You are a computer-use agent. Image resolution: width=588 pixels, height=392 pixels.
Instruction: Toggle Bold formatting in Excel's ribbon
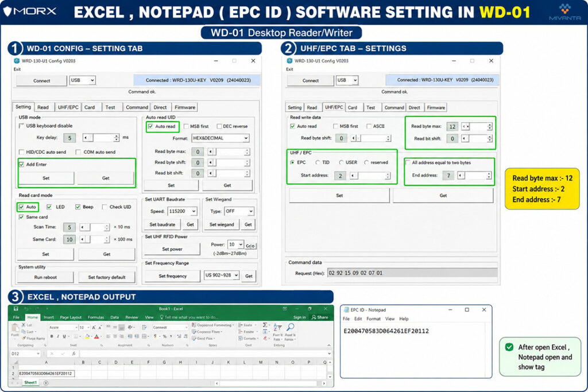[x=52, y=336]
